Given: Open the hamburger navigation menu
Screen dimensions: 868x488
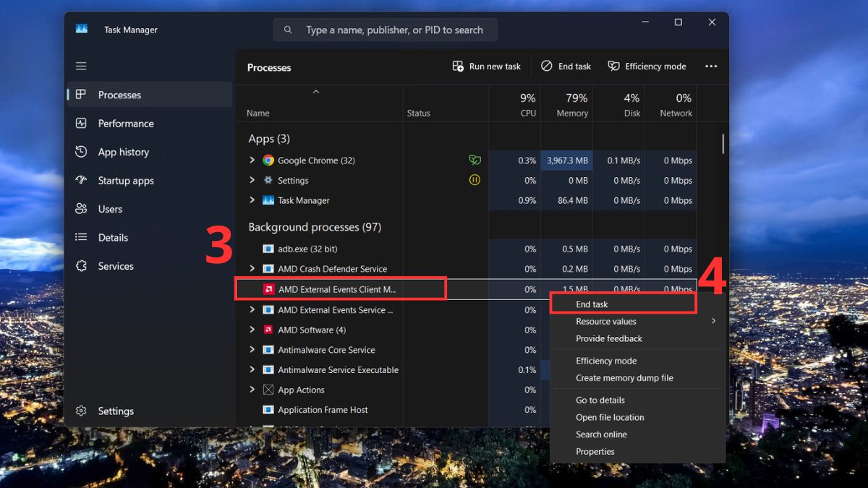Looking at the screenshot, I should click(x=81, y=66).
